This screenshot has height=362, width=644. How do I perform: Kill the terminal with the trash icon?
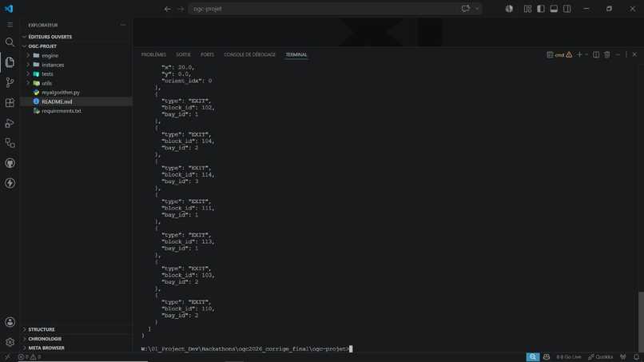tap(607, 54)
